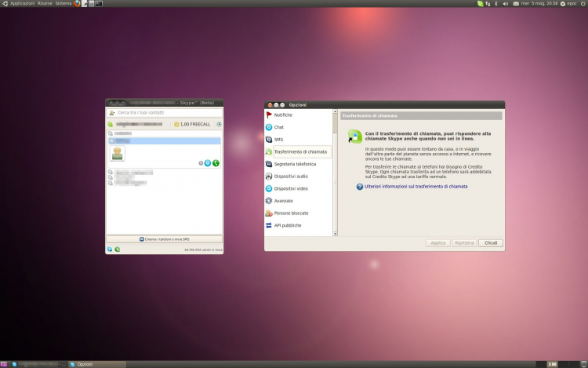Viewport: 588px width, 368px height.
Task: Open the contact options gray dropdown arrow
Action: (x=201, y=163)
